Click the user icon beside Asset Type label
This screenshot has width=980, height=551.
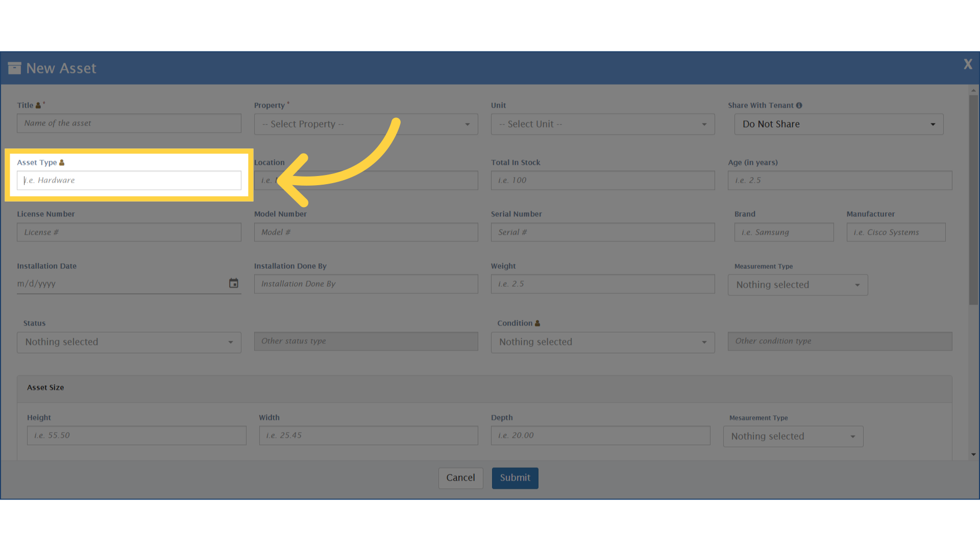(62, 163)
